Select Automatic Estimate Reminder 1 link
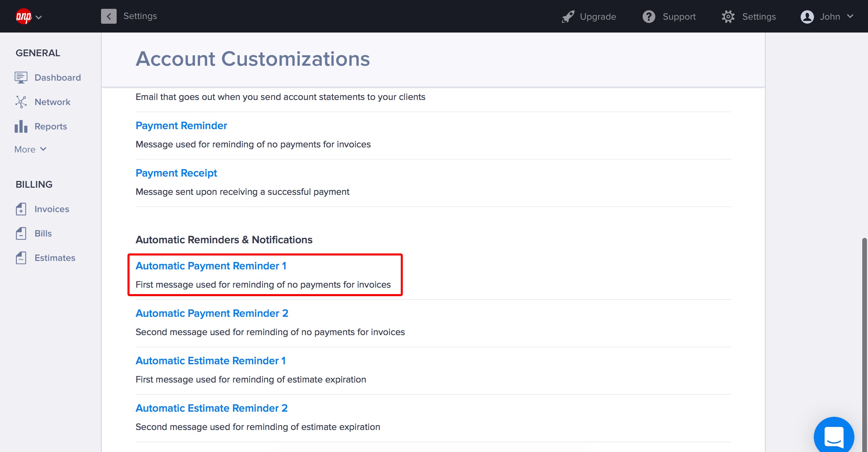 pos(210,361)
